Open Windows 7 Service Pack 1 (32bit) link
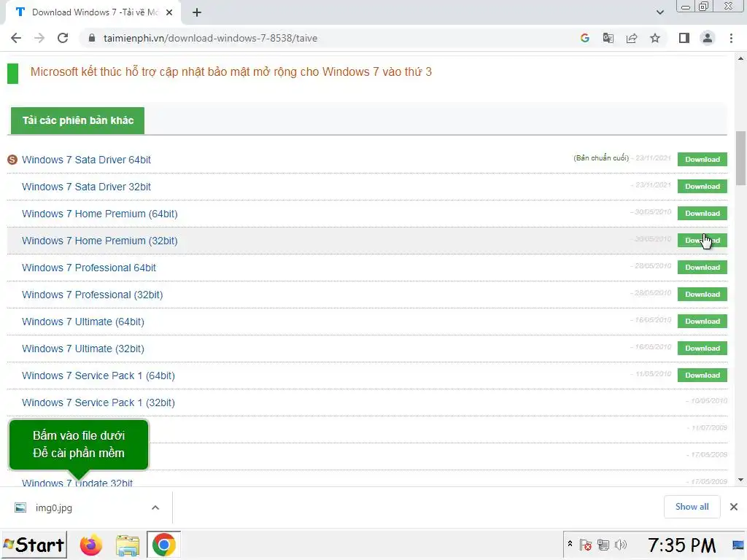The width and height of the screenshot is (747, 560). point(98,402)
